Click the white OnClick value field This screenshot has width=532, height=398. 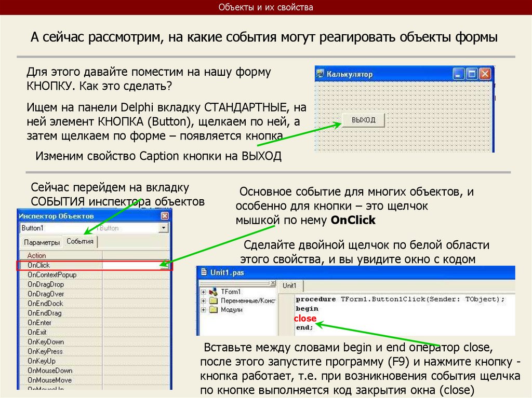[131, 265]
